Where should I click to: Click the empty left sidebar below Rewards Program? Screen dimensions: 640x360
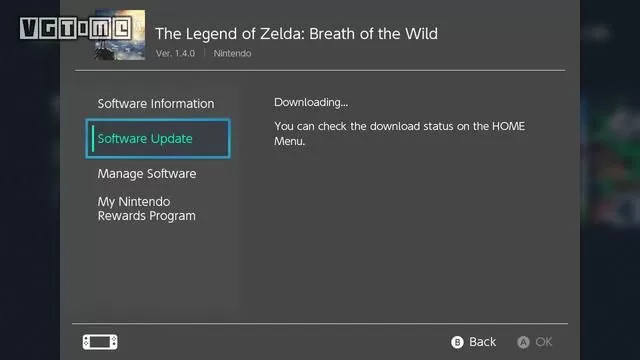tap(157, 273)
